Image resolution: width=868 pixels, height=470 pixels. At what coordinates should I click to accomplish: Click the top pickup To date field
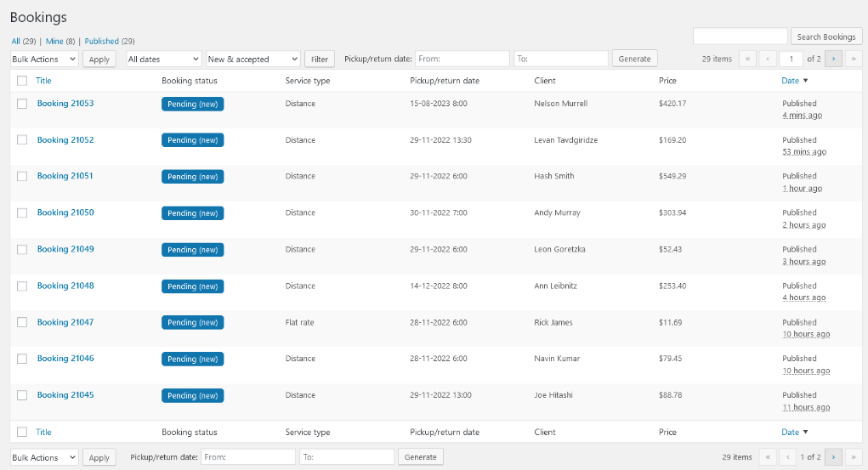point(561,59)
